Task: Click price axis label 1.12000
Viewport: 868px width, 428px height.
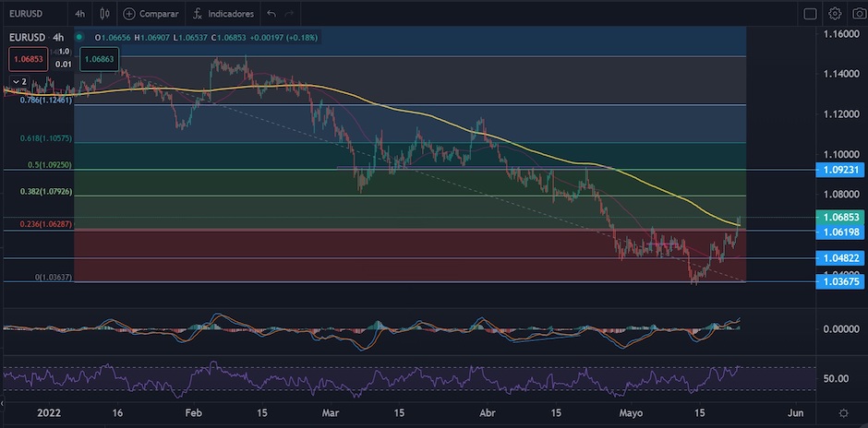Action: (x=841, y=113)
